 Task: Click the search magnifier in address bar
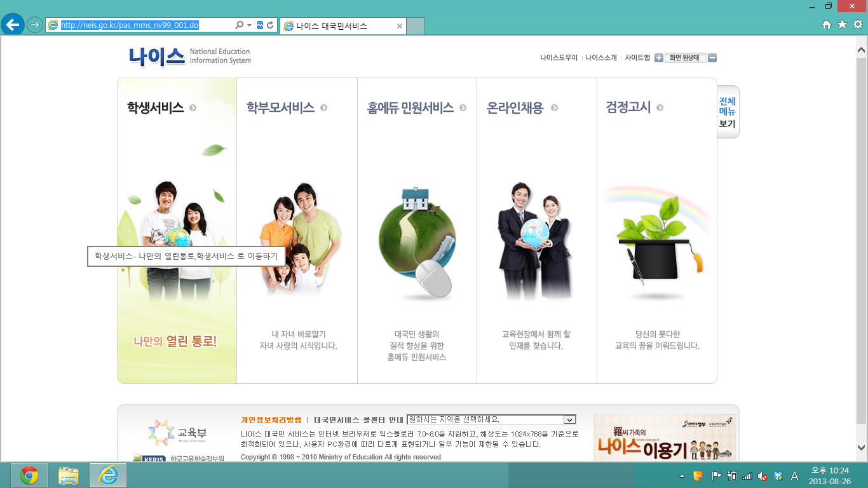(239, 25)
